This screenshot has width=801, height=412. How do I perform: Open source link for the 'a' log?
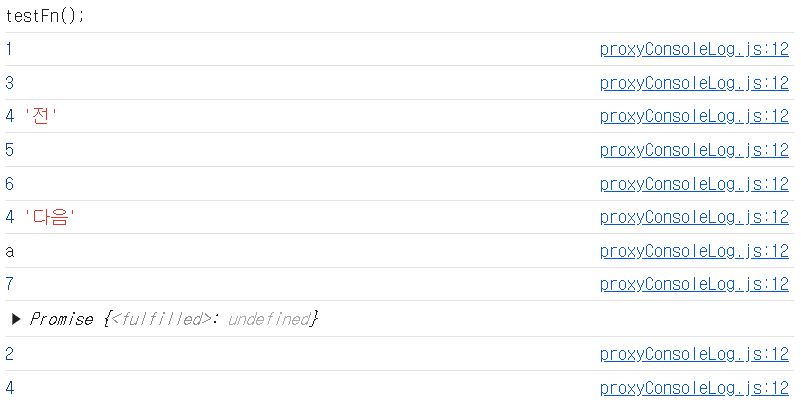[x=694, y=251]
